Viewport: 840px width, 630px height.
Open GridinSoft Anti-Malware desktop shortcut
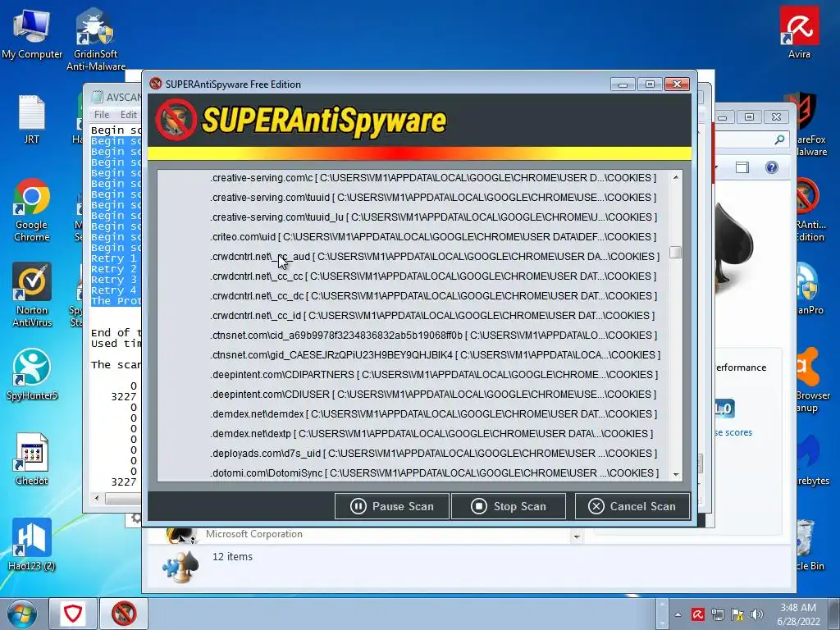tap(95, 39)
